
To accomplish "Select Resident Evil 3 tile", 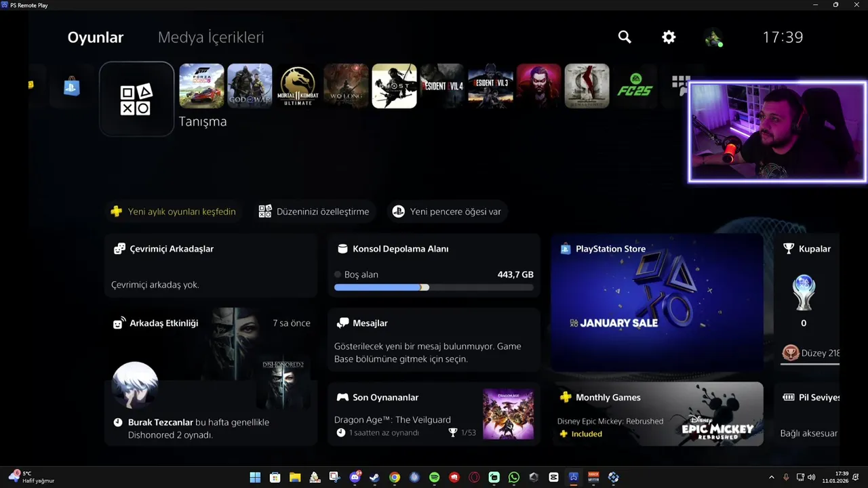I will coord(490,86).
